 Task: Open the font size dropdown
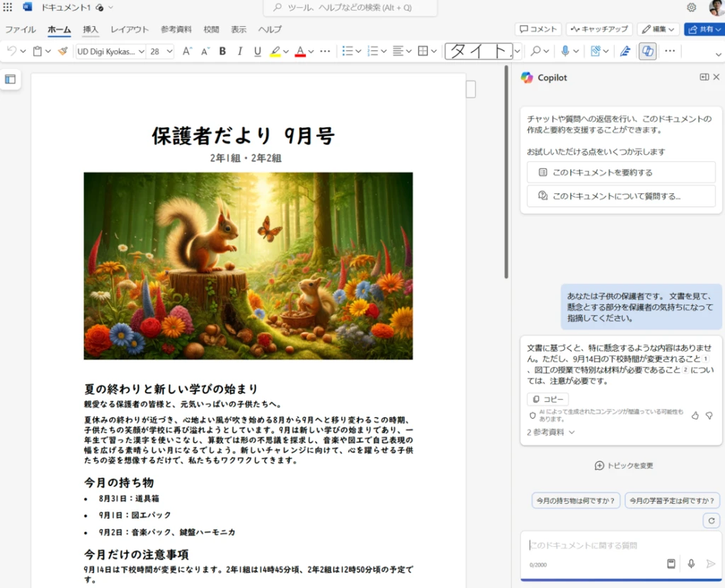click(169, 51)
